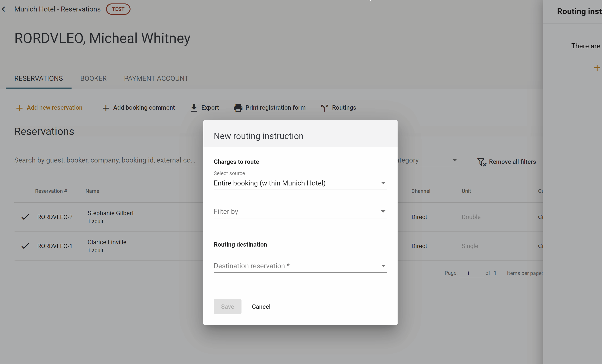Click the Munich Hotel - Reservations breadcrumb
602x364 pixels.
[x=57, y=9]
